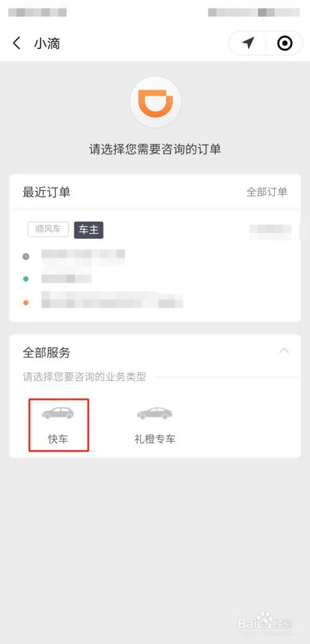Image resolution: width=310 pixels, height=644 pixels.
Task: Tap the 最近订单 header
Action: [46, 192]
